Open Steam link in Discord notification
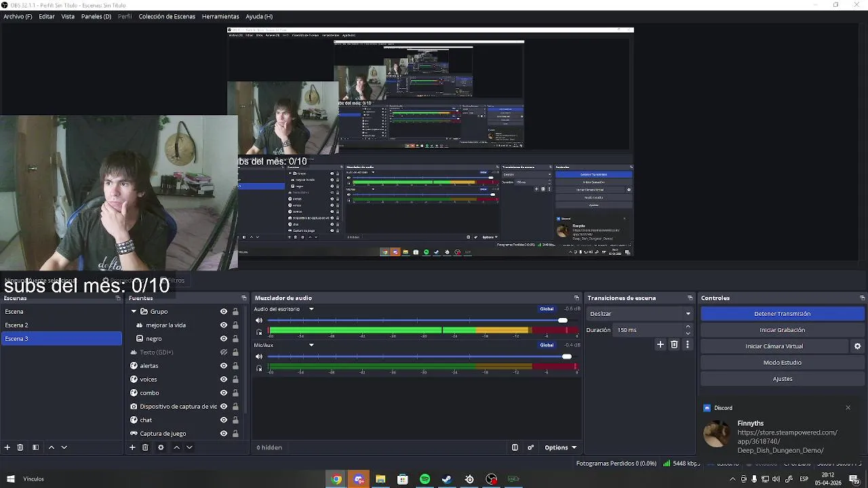This screenshot has width=868, height=488. [787, 441]
